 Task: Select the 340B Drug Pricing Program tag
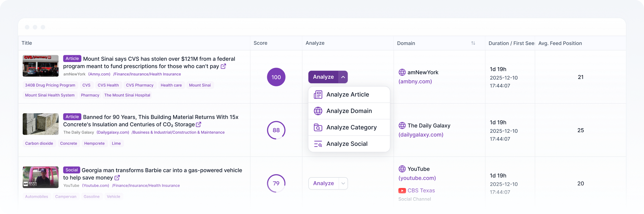tap(50, 85)
